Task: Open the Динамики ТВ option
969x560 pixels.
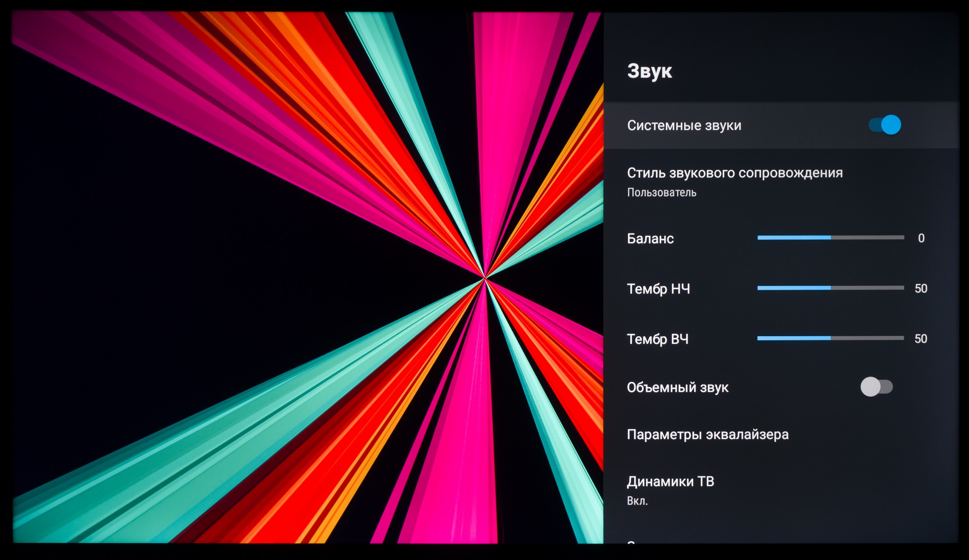Action: coord(670,481)
